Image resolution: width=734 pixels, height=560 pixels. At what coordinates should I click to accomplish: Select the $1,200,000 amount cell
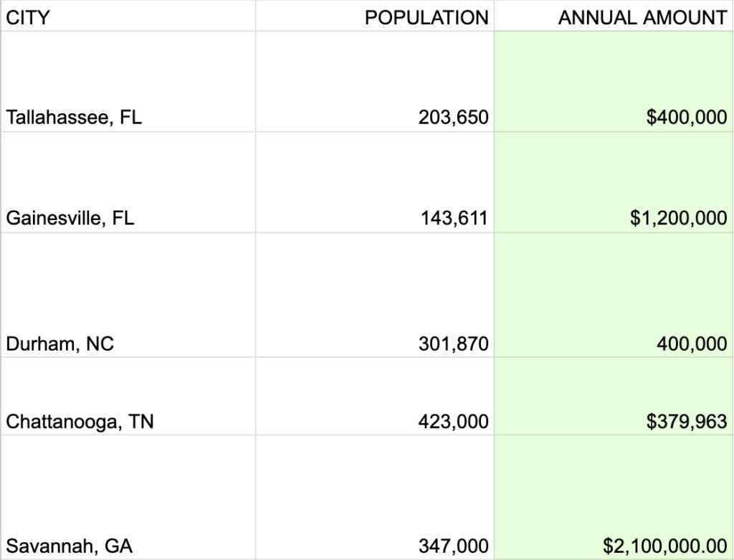678,218
